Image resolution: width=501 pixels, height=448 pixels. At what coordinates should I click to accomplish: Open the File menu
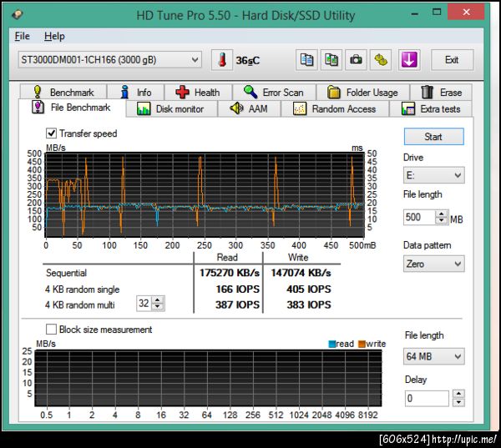pos(23,36)
